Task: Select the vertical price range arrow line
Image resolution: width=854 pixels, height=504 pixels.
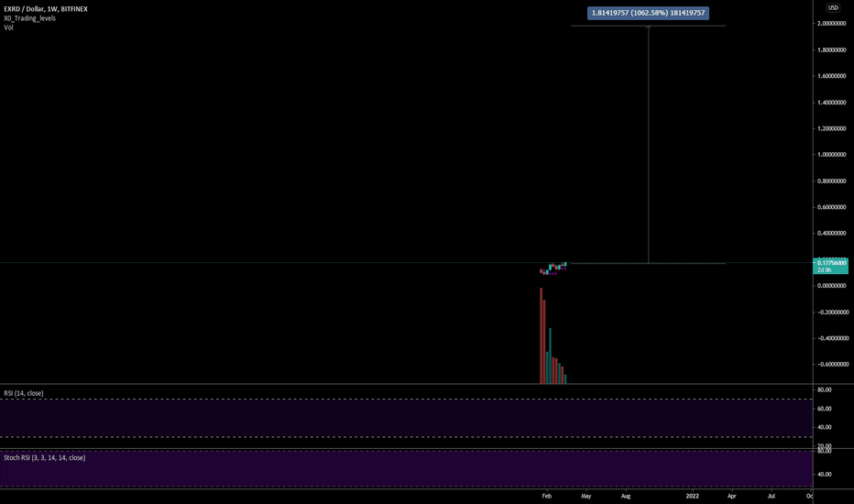Action: tap(648, 145)
